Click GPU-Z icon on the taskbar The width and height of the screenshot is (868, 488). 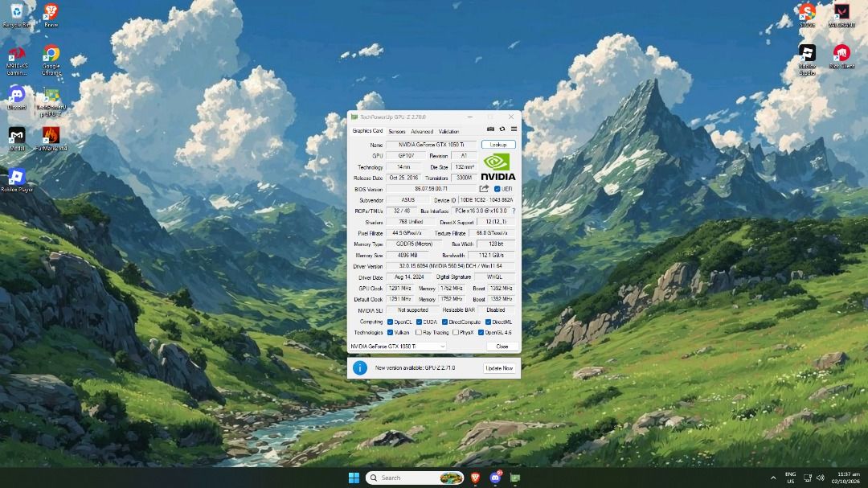pos(515,478)
